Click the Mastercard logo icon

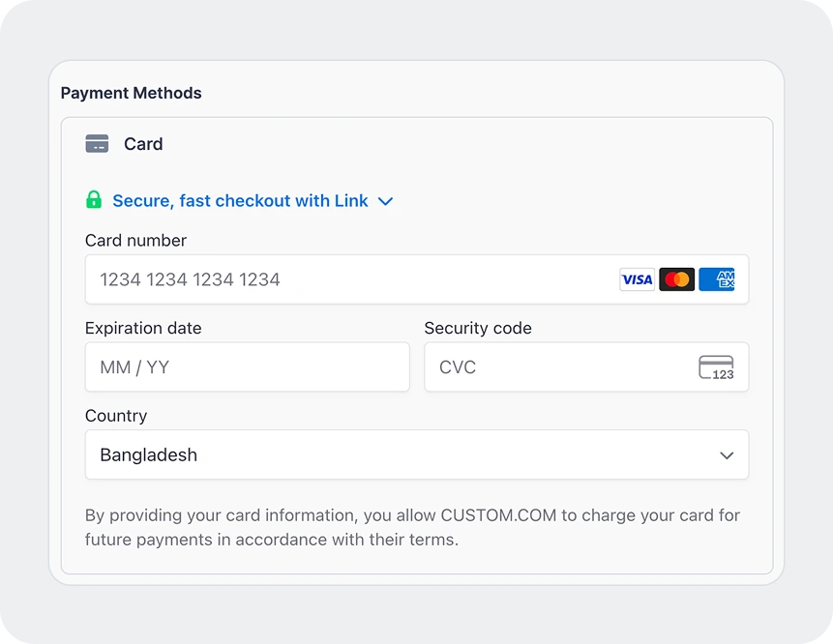click(x=677, y=279)
